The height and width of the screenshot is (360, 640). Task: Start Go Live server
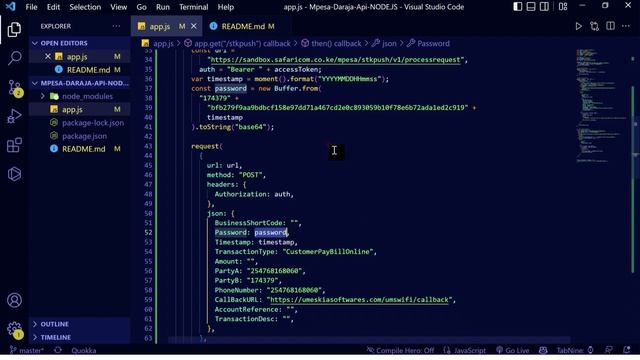[x=513, y=350]
